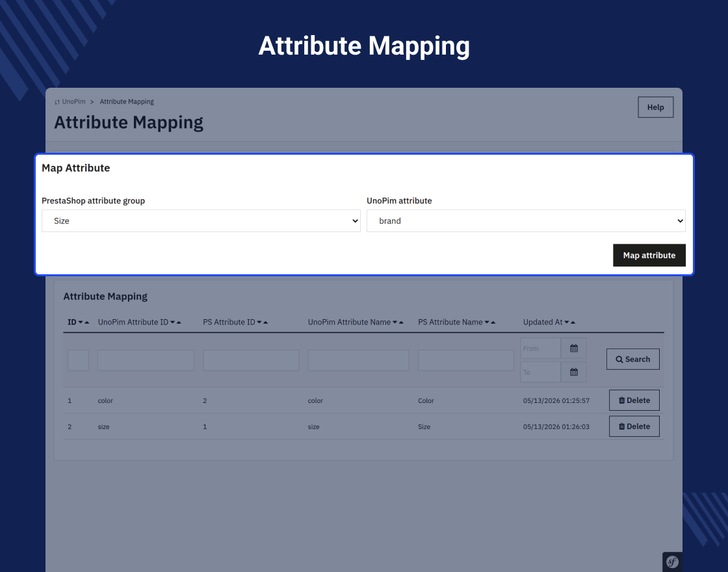The image size is (728, 572).
Task: Click the Map attribute button
Action: coord(649,255)
